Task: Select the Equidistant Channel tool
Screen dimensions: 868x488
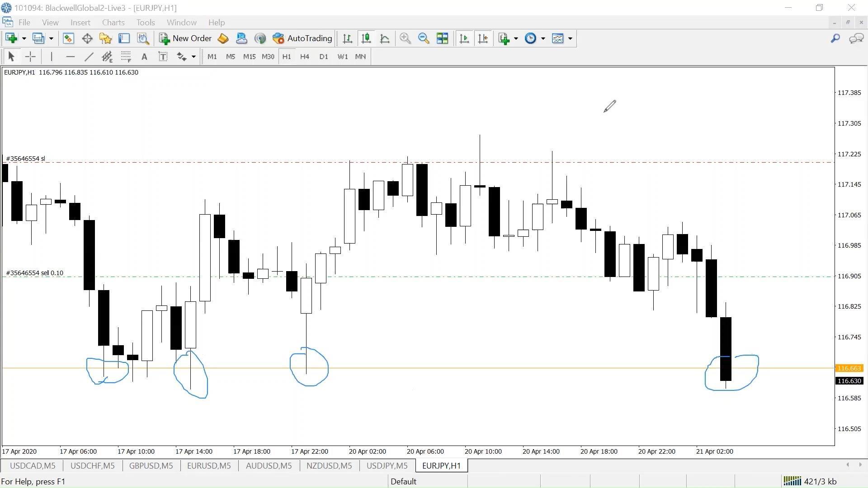Action: point(107,56)
